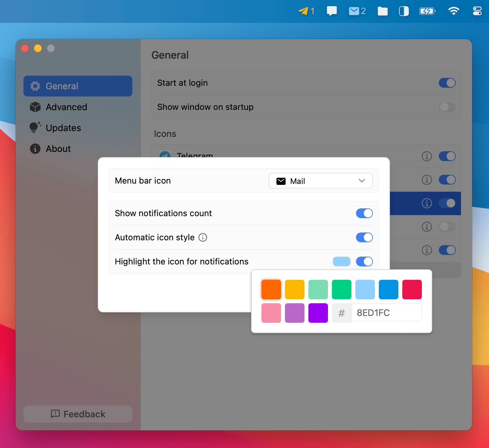Click the Mail envelope icon in the menu bar
This screenshot has height=448, width=489.
354,11
